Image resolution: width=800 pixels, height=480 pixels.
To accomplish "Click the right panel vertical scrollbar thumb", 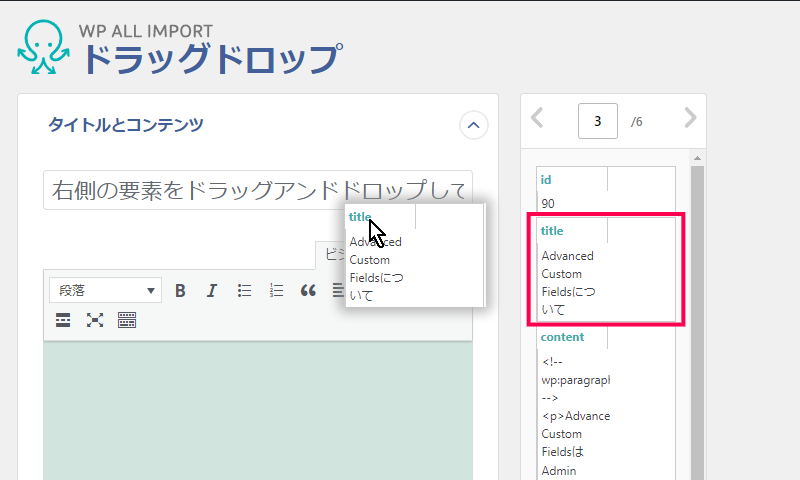I will tap(697, 322).
